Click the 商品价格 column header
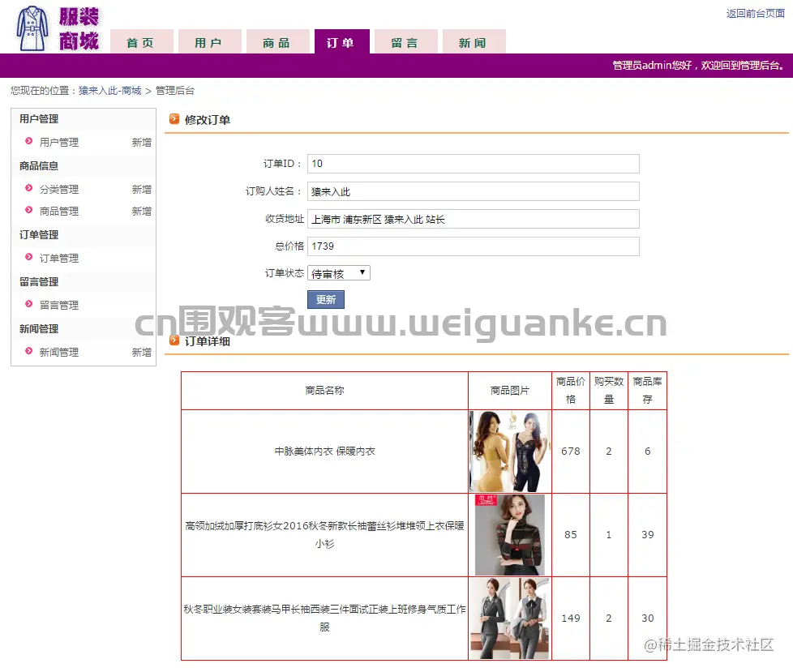The height and width of the screenshot is (672, 793). (x=571, y=391)
